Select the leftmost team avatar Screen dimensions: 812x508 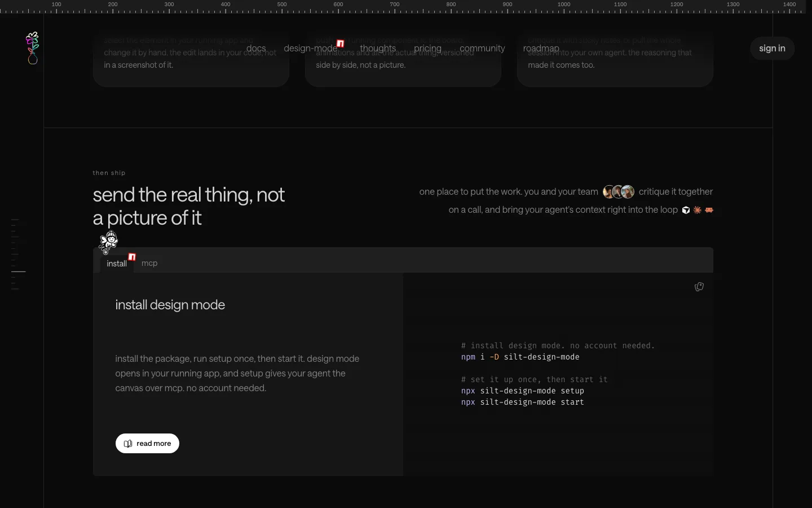(608, 192)
